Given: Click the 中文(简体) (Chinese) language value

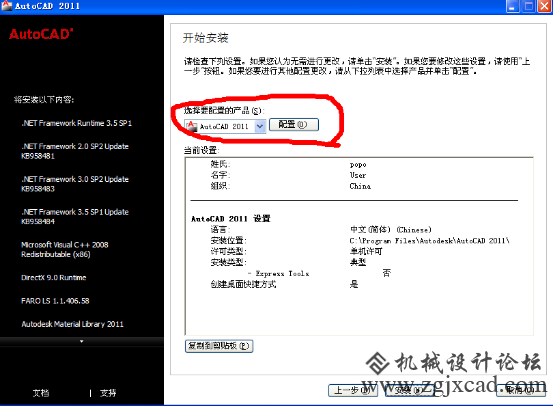Looking at the screenshot, I should tap(391, 230).
